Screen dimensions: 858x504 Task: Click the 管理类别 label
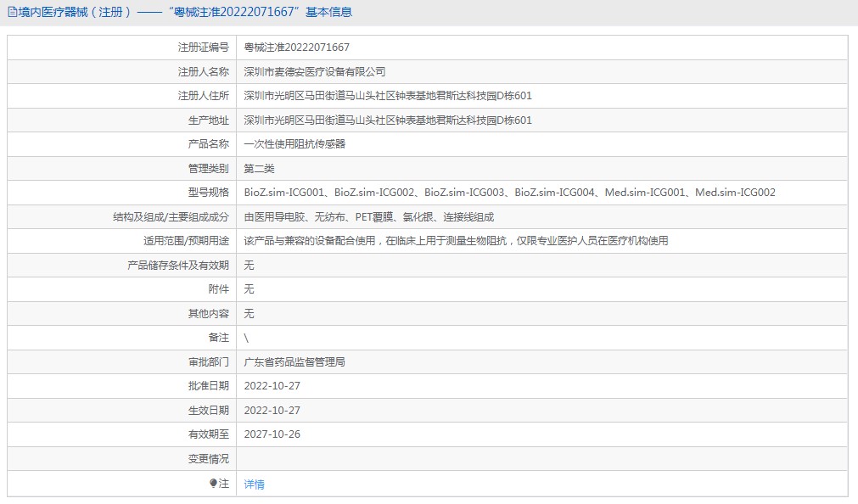[209, 169]
